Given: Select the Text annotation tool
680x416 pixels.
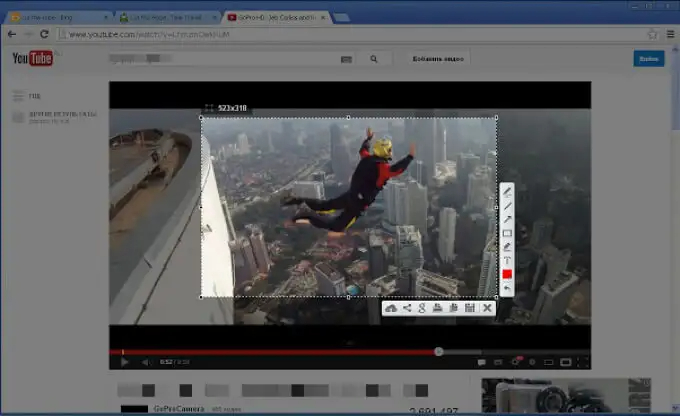Looking at the screenshot, I should click(x=507, y=260).
